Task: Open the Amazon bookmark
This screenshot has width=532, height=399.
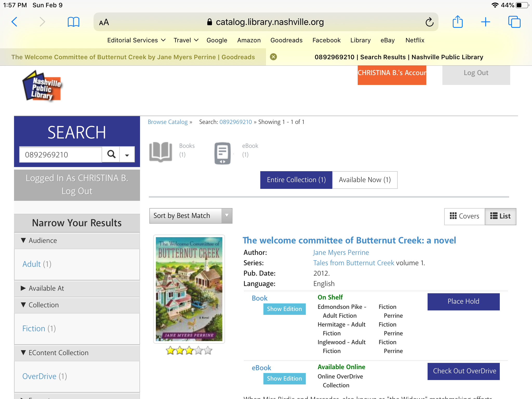Action: [x=249, y=40]
